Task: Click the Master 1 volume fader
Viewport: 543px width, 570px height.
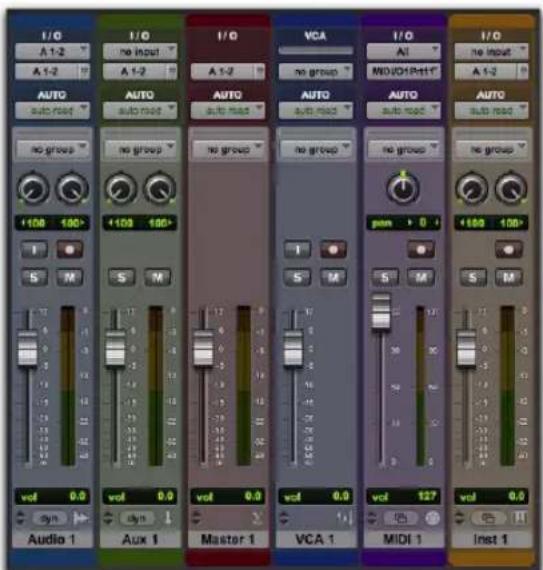Action: 203,349
